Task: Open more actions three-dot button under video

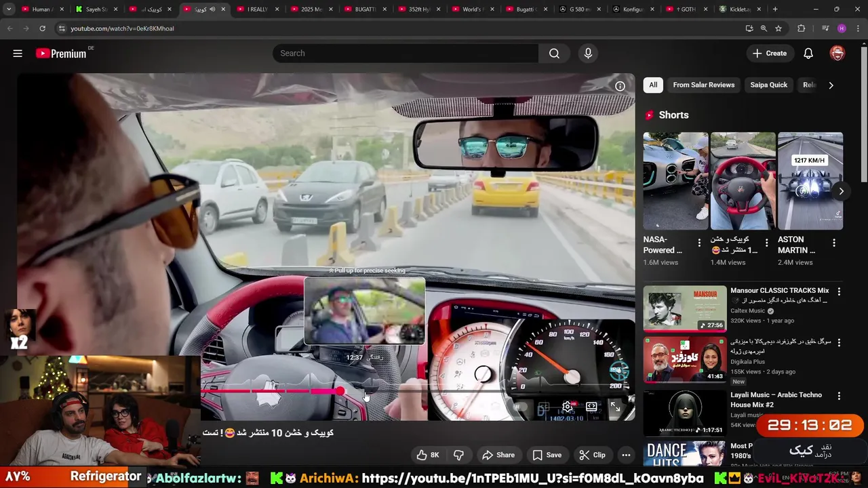Action: coord(626,455)
